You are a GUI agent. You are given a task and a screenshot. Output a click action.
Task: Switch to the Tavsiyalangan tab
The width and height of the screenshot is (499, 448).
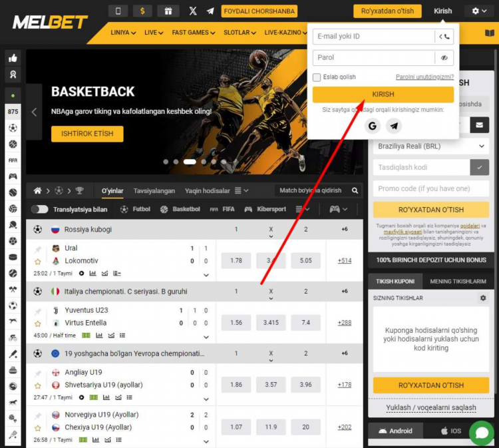(154, 191)
